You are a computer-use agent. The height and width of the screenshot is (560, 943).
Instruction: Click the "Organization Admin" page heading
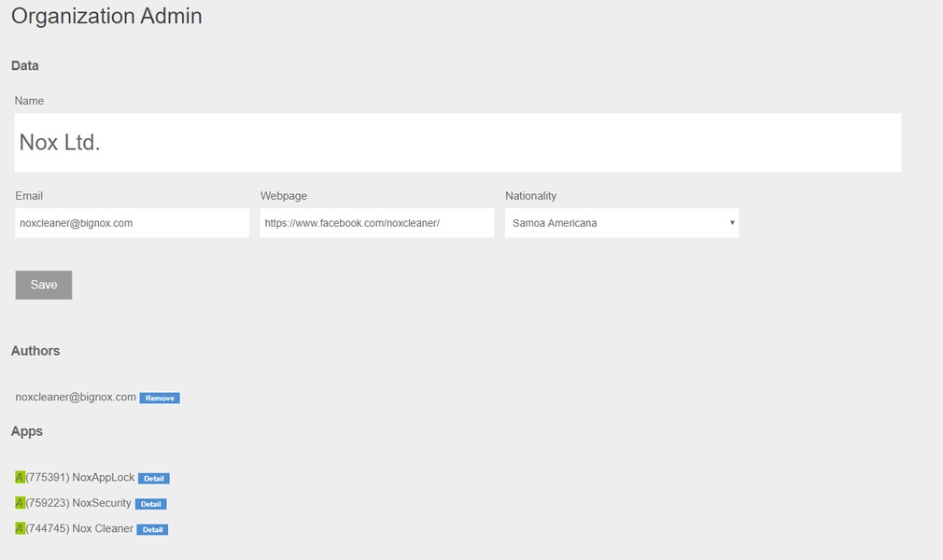click(x=106, y=16)
